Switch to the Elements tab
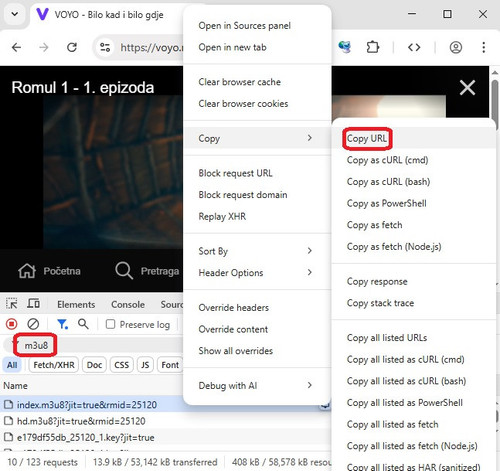Screen dimensions: 500x471 click(x=76, y=304)
